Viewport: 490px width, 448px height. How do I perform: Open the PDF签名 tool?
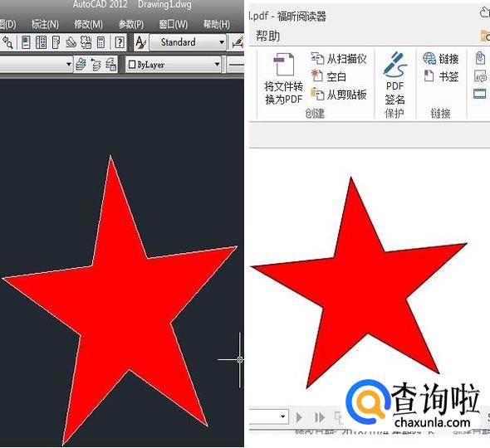394,78
